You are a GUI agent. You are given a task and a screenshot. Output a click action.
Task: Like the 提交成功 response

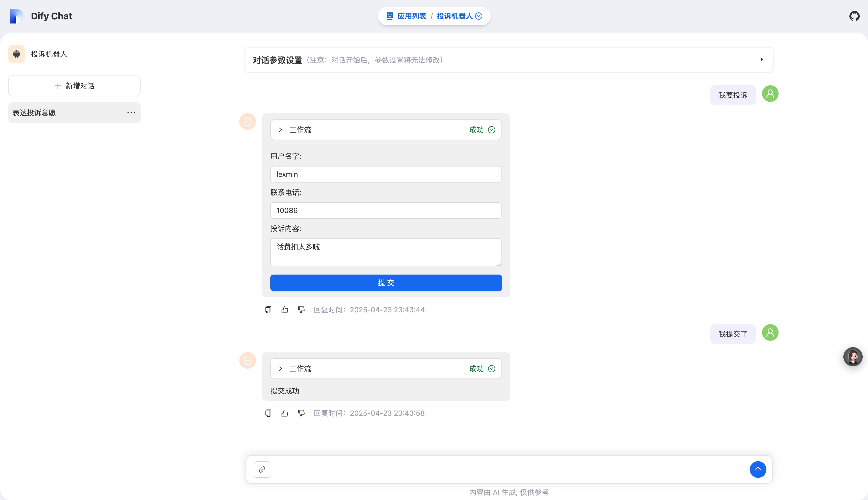click(285, 413)
